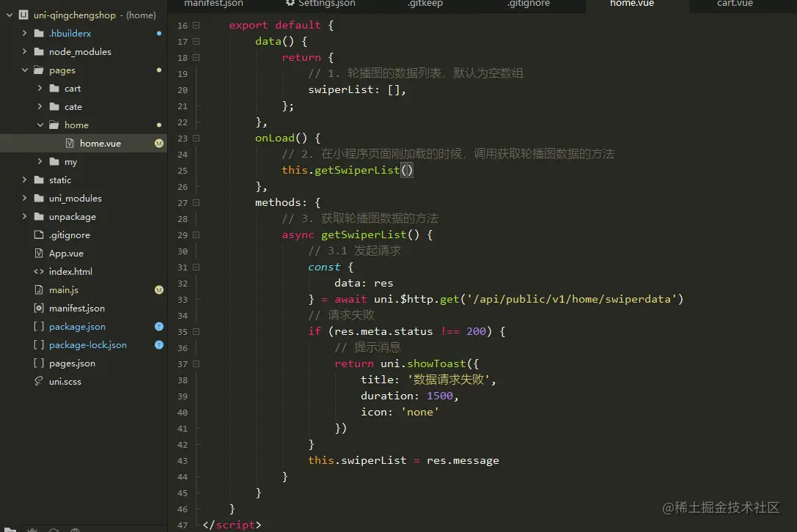Click the unpackage folder icon
The image size is (797, 532).
click(39, 216)
